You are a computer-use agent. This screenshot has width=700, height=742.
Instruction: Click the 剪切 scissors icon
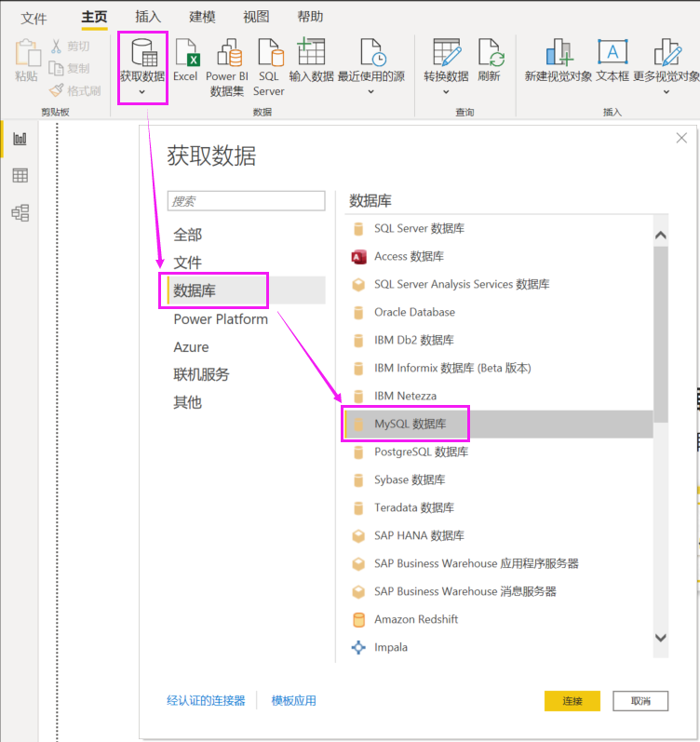tap(57, 46)
